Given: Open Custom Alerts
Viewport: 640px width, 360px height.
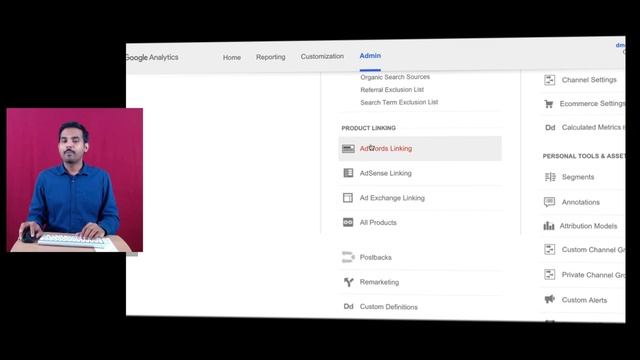Looking at the screenshot, I should point(584,300).
